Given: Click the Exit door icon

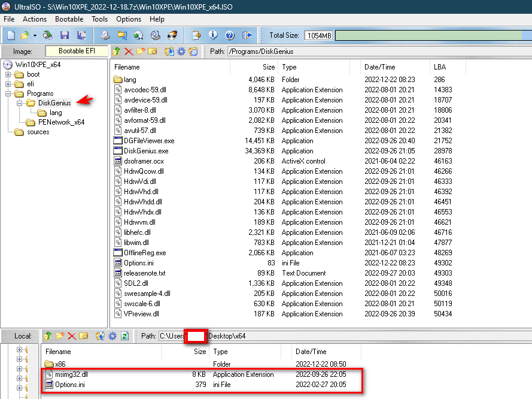Looking at the screenshot, I should click(x=247, y=35).
